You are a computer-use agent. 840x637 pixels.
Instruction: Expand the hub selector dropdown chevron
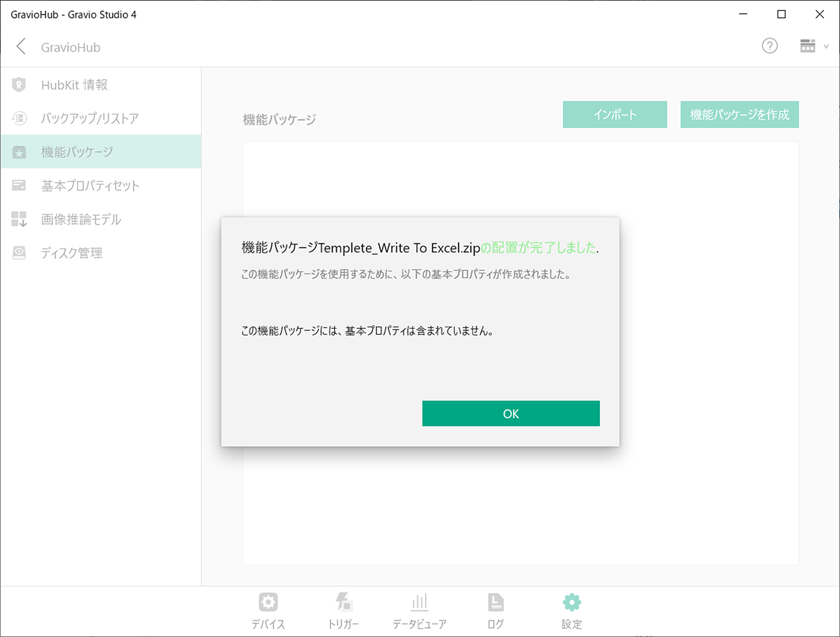826,47
